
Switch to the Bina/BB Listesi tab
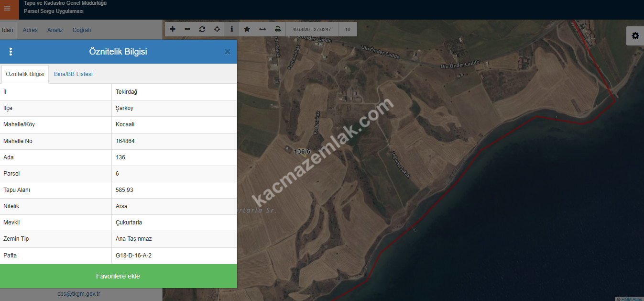pos(73,74)
